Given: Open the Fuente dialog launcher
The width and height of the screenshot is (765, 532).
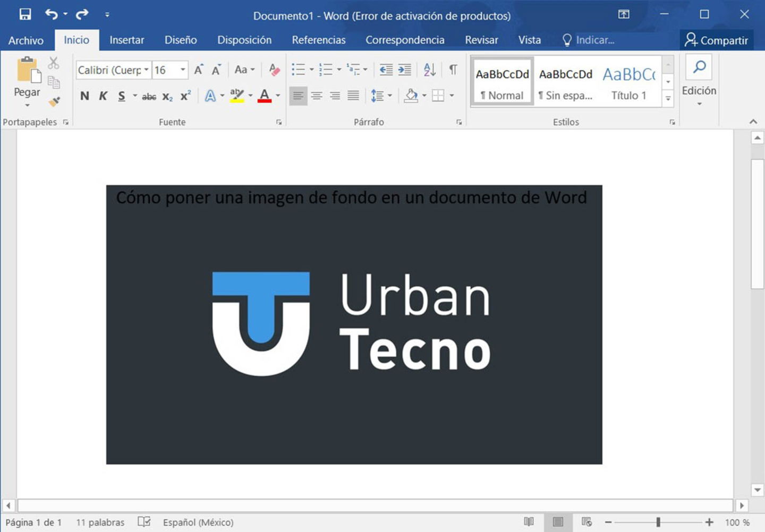Looking at the screenshot, I should [279, 122].
